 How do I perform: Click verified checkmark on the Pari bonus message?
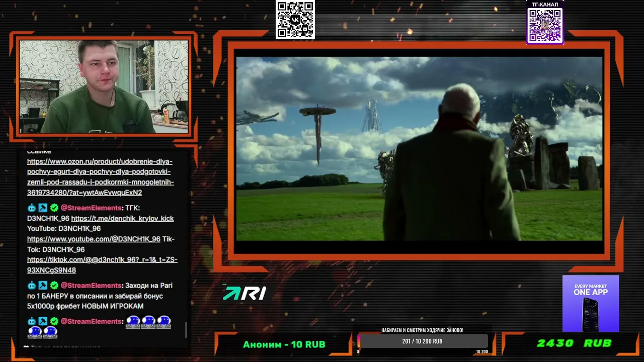tap(54, 285)
